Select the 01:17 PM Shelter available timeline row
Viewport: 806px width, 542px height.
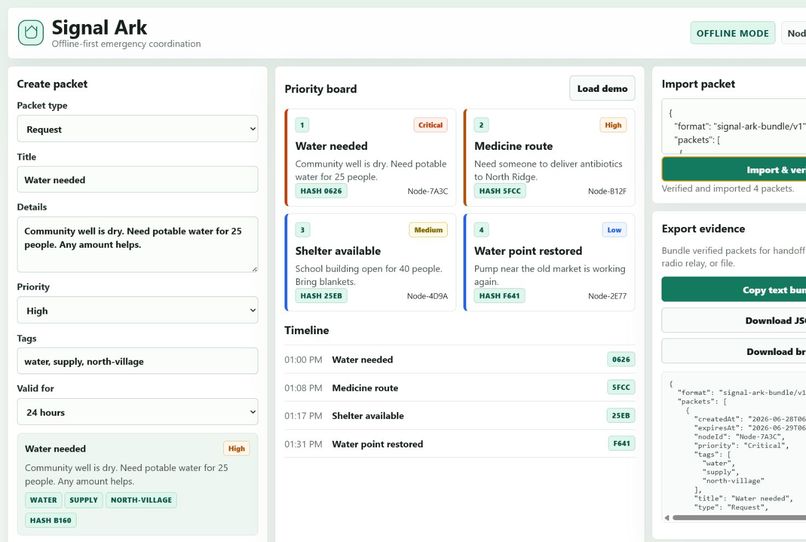[460, 415]
